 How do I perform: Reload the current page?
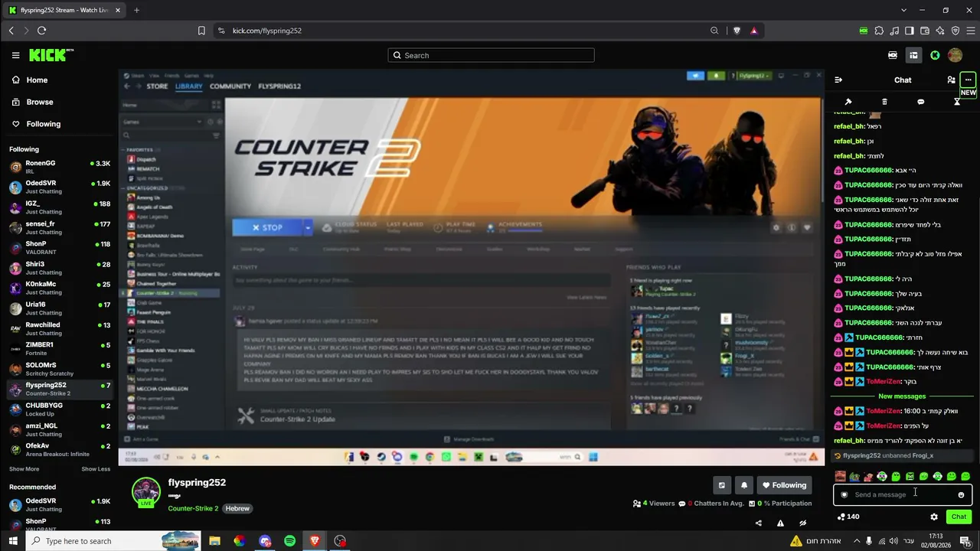[41, 31]
